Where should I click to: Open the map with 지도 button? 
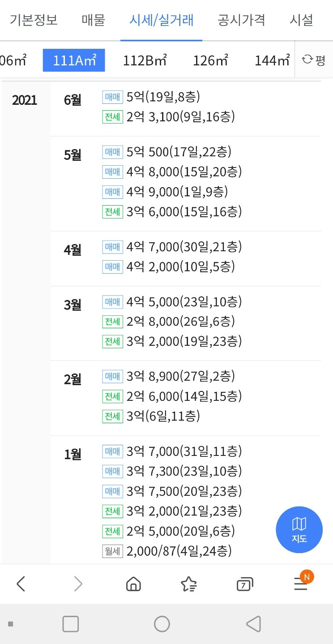tap(299, 530)
